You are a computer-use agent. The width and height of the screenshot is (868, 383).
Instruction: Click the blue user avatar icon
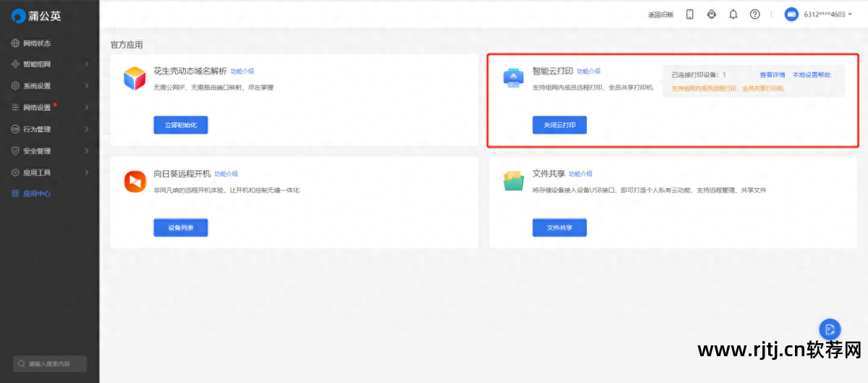click(x=791, y=14)
